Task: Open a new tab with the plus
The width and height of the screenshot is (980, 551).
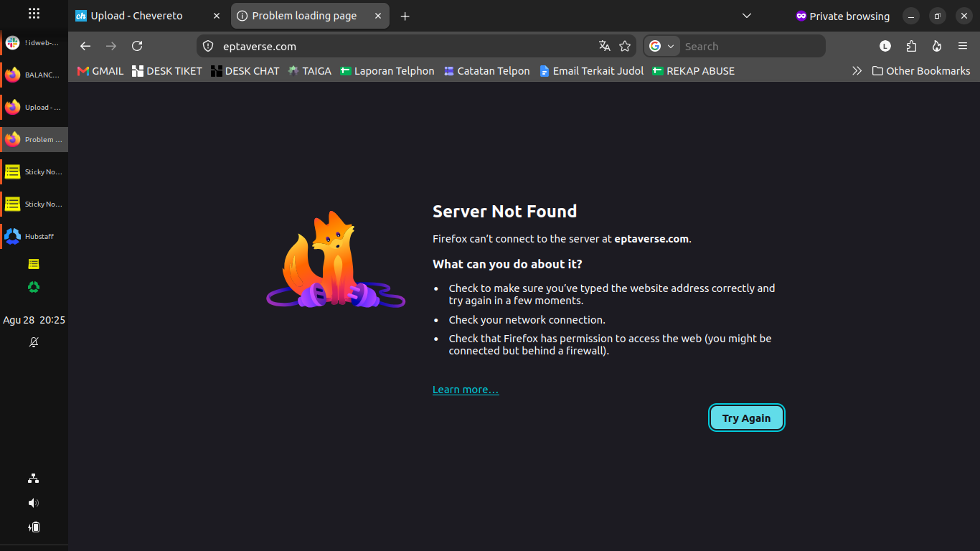Action: [x=405, y=16]
